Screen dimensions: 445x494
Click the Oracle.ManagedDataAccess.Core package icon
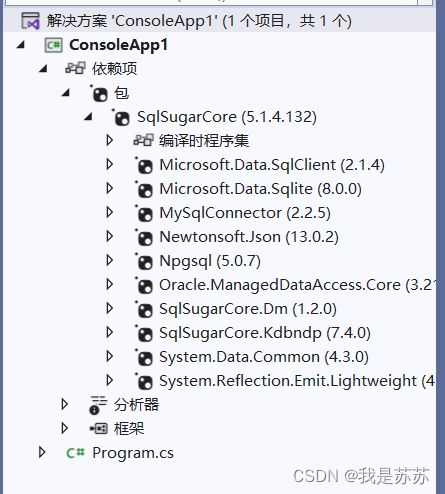tap(144, 285)
